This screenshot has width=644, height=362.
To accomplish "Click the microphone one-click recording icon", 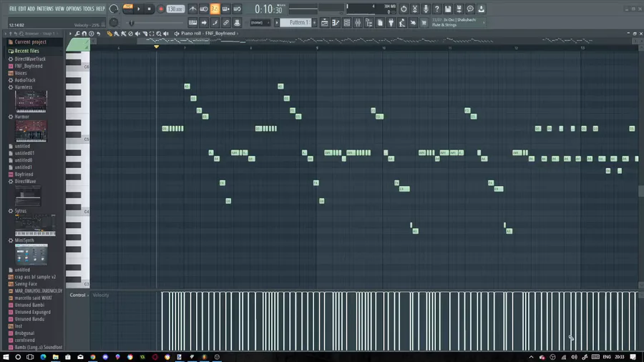I will (426, 9).
